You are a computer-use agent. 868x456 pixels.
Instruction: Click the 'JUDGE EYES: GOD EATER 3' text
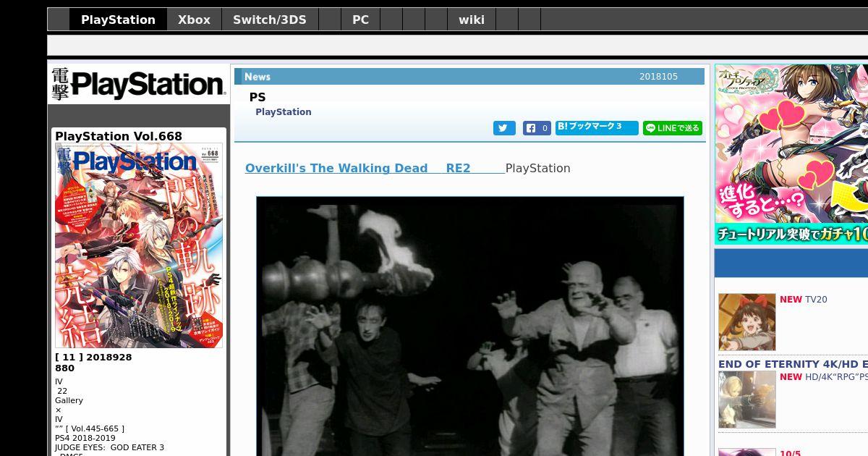tap(109, 447)
